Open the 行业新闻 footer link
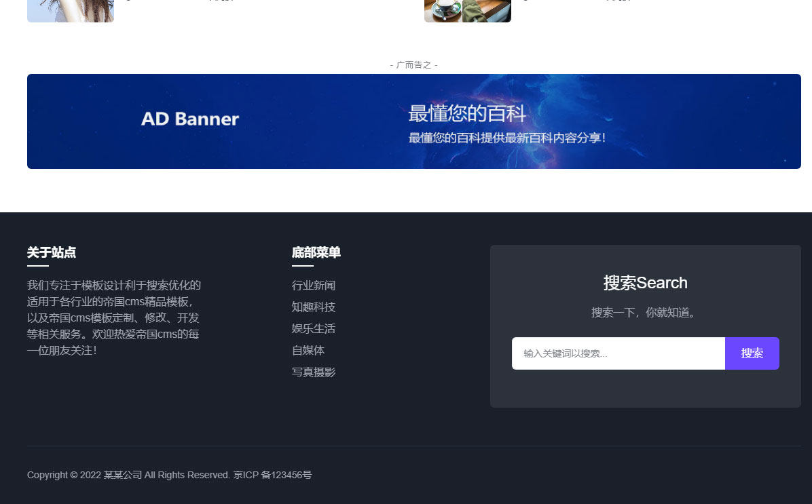This screenshot has height=504, width=812. (x=314, y=286)
